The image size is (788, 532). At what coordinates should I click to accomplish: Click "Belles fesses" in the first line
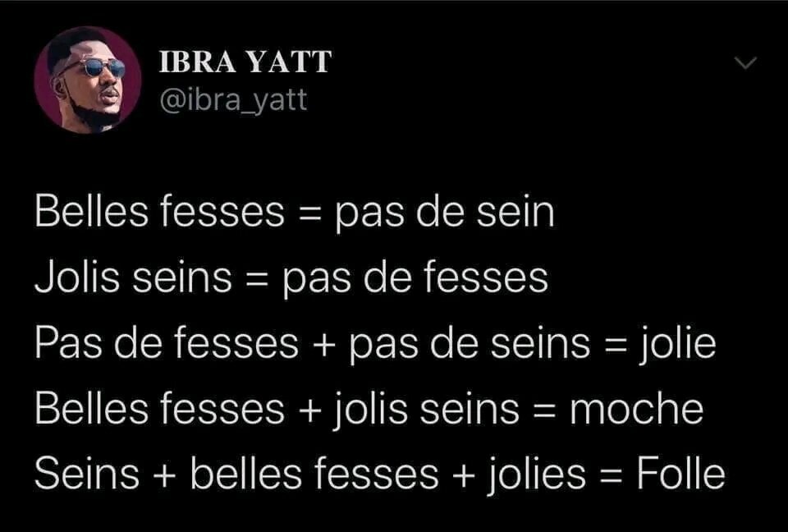pos(159,213)
